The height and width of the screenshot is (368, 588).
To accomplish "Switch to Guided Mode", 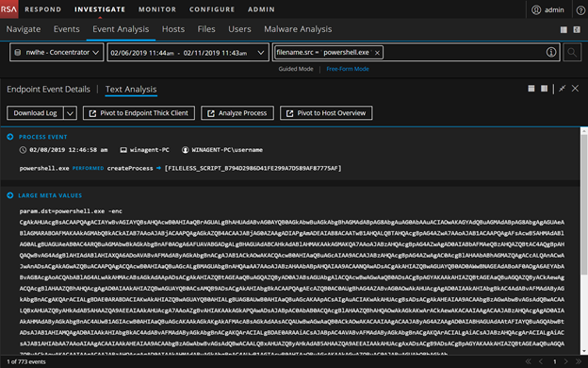I will [x=296, y=69].
